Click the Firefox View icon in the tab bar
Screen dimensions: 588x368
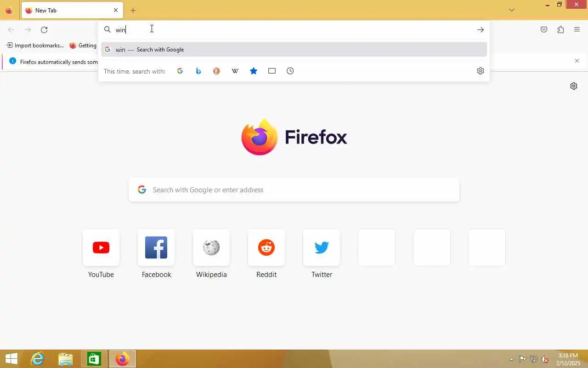click(9, 10)
